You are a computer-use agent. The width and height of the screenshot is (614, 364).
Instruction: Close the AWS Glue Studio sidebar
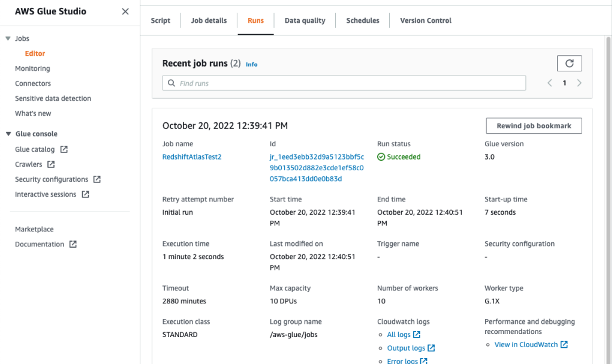tap(125, 11)
